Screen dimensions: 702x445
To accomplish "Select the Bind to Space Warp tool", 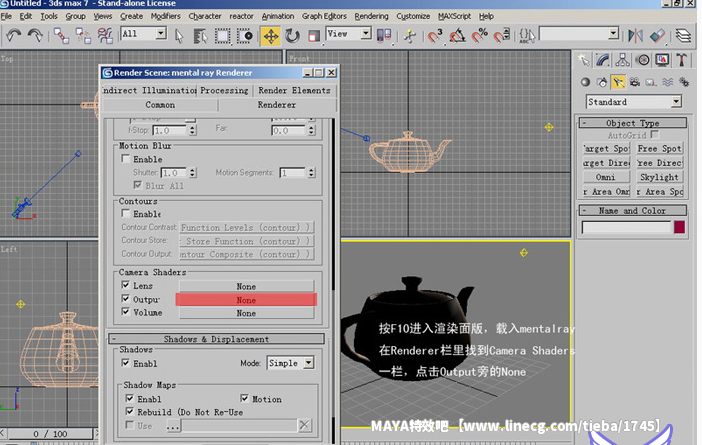I will 105,35.
